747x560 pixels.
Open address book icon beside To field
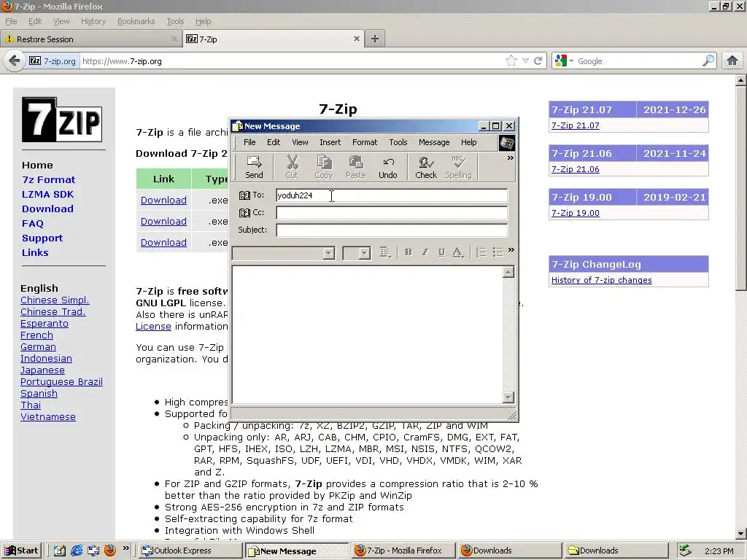[x=244, y=195]
